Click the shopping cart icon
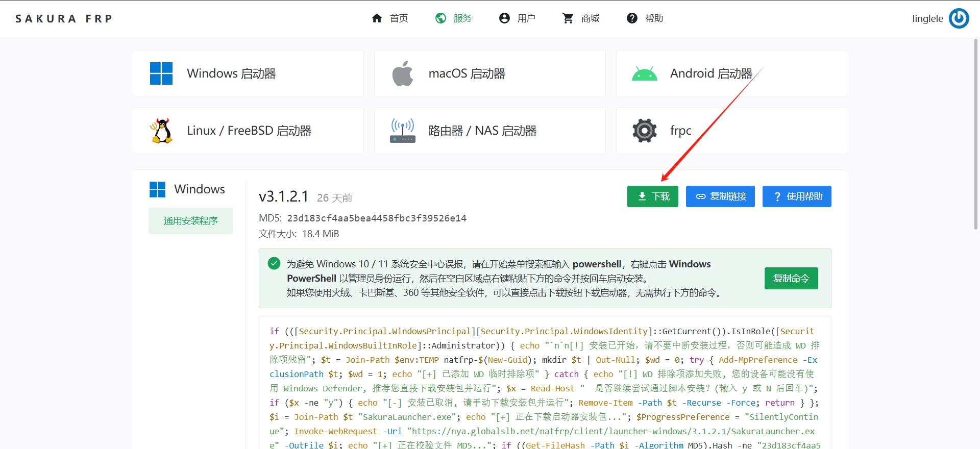This screenshot has height=449, width=980. [568, 18]
